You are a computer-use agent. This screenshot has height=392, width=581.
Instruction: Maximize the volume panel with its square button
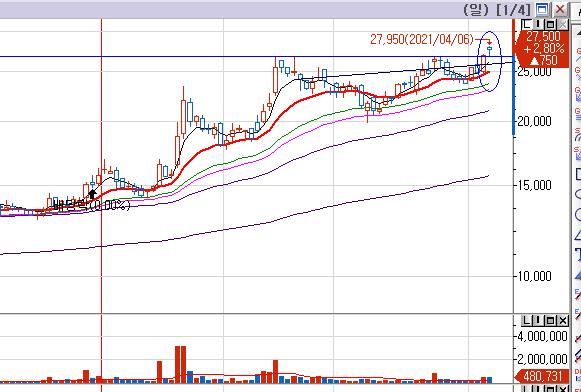point(550,320)
